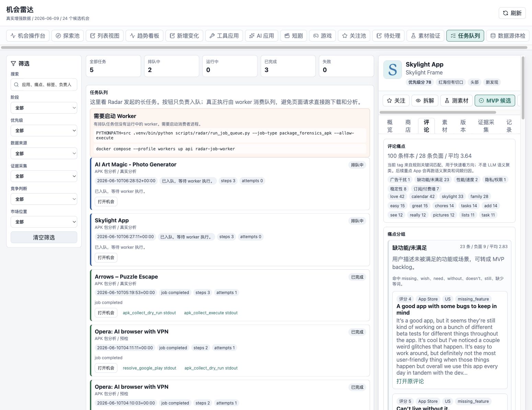Click the database icon on 数据源体检 tab
The width and height of the screenshot is (532, 410).
coord(493,36)
